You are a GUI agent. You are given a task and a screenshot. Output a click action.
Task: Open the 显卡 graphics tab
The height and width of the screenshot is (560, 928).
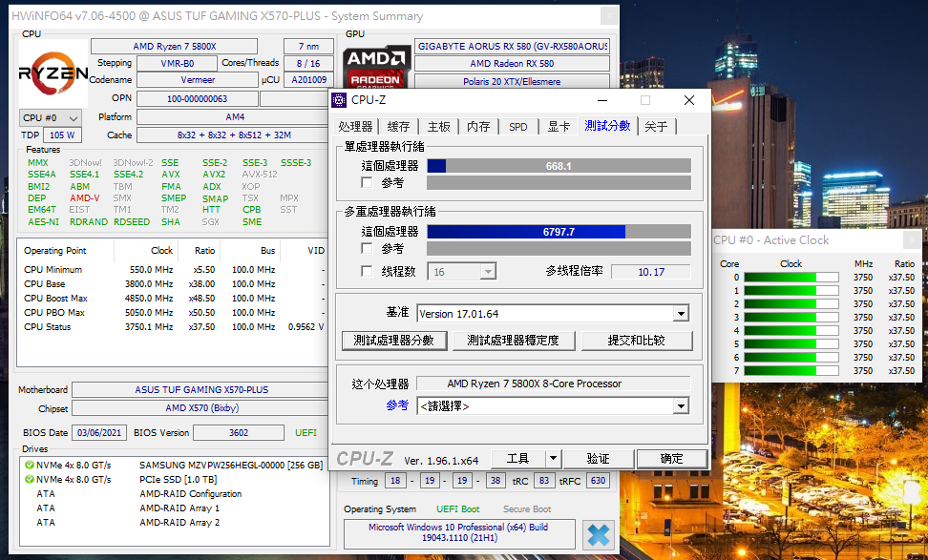tap(559, 127)
